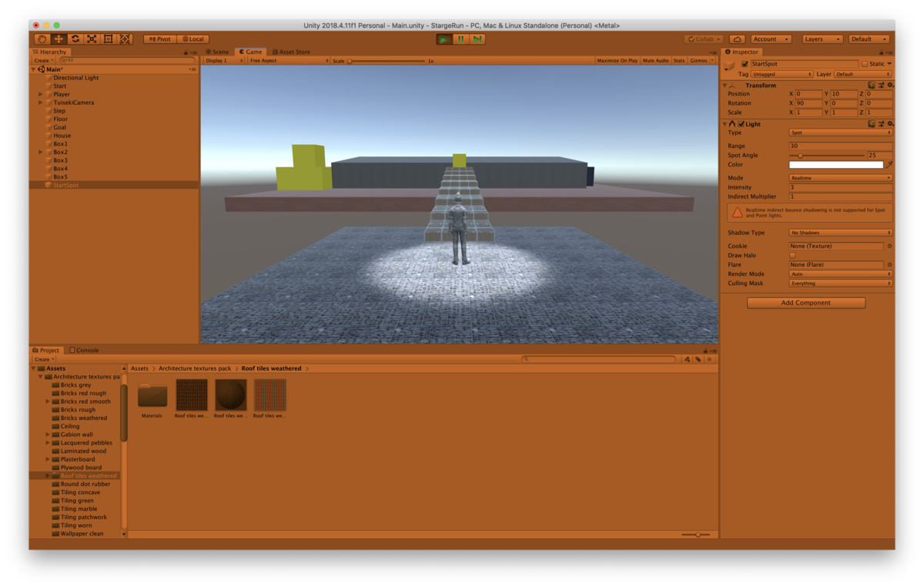Screen dimensions: 924x588
Task: Click the Mute Audio button
Action: [x=655, y=60]
